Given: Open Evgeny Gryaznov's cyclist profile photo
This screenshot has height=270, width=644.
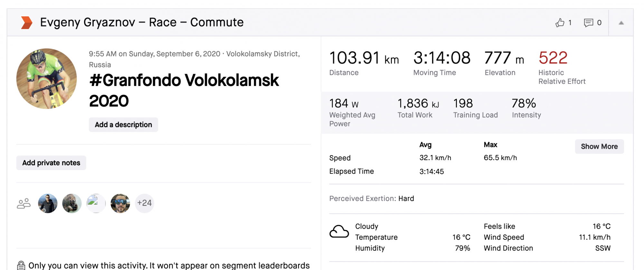Looking at the screenshot, I should click(x=47, y=79).
